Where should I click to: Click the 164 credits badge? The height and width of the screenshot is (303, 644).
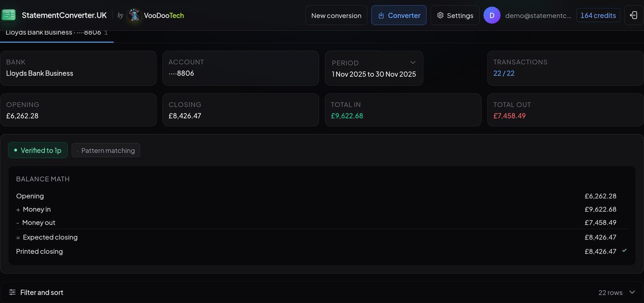pyautogui.click(x=598, y=15)
